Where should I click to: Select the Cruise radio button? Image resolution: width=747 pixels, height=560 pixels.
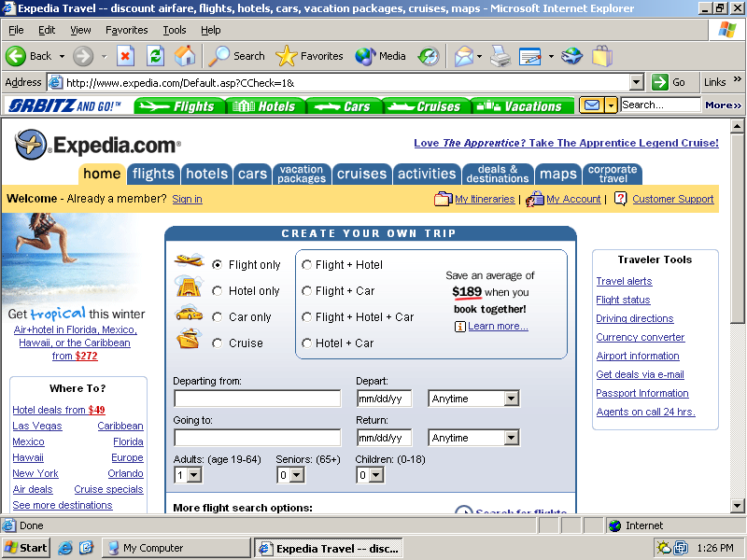pos(218,343)
